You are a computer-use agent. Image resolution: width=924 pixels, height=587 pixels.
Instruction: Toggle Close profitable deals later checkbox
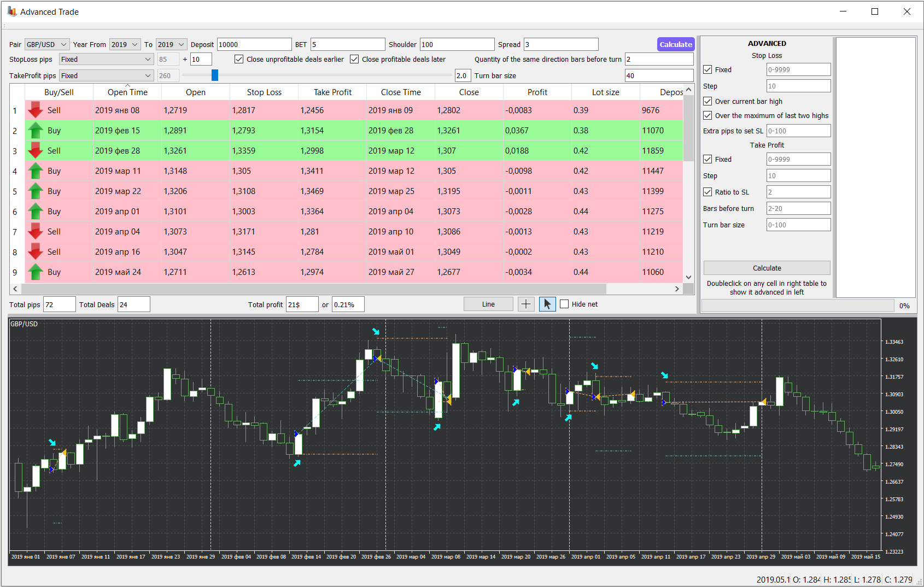[x=354, y=59]
